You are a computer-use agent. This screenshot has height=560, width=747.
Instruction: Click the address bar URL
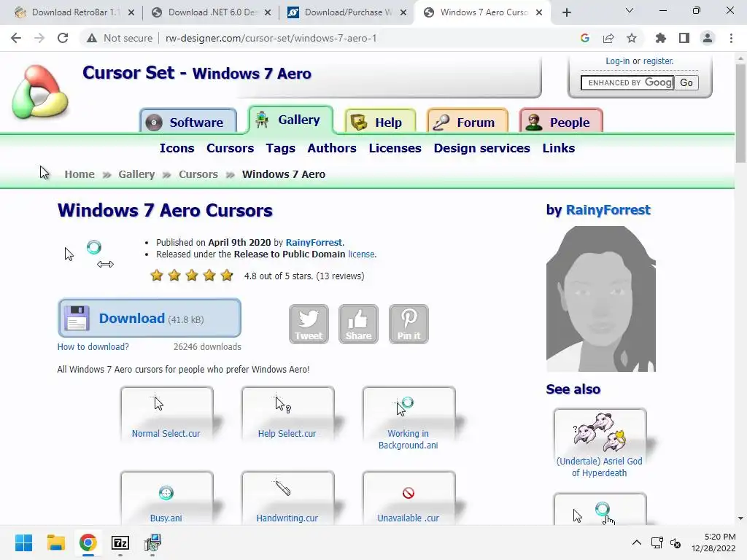point(271,38)
